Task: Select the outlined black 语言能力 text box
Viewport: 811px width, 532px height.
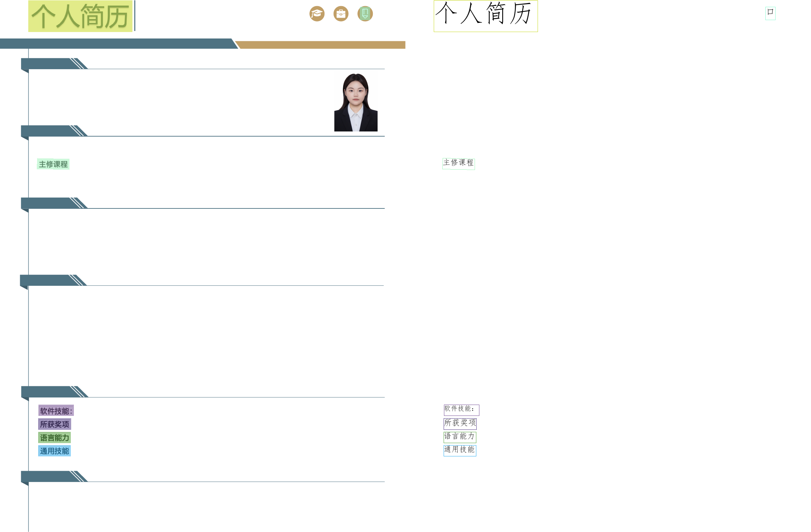Action: [x=459, y=437]
